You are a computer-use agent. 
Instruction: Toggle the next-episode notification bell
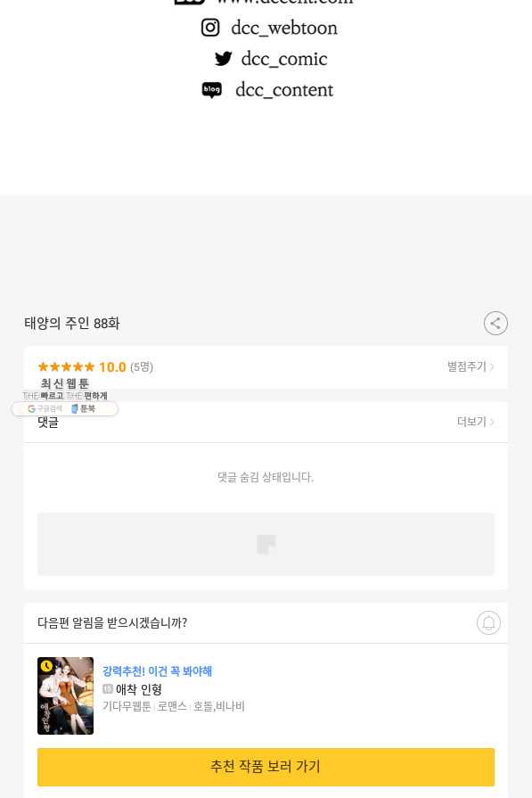point(488,622)
